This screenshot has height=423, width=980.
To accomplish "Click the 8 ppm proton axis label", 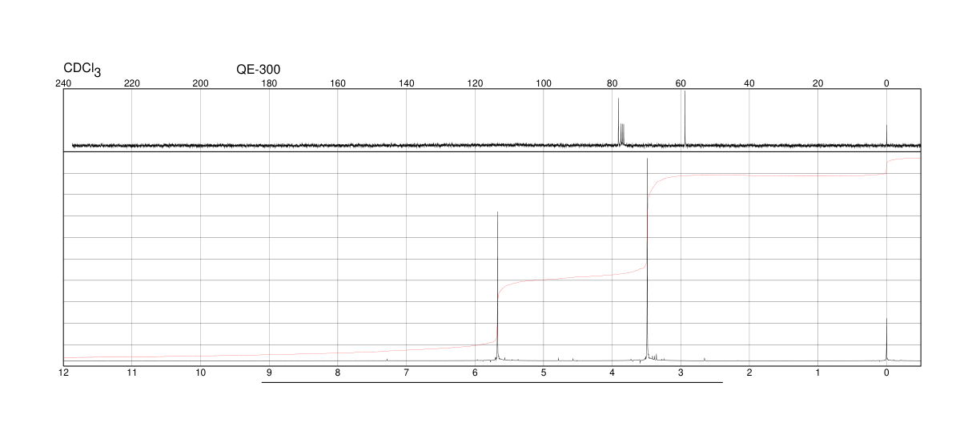I will click(338, 373).
